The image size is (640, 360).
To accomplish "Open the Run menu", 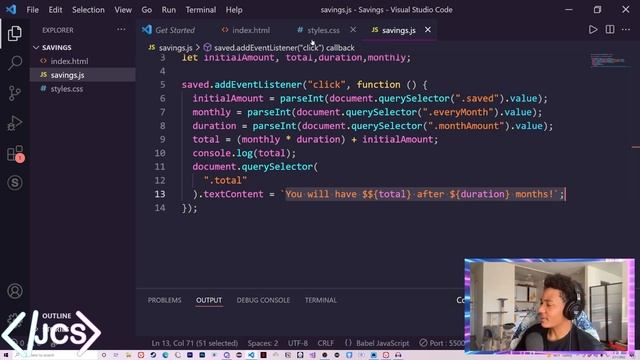I will click(169, 10).
